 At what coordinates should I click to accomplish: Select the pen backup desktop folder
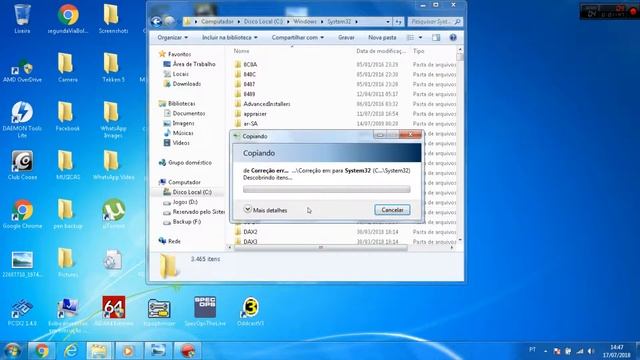click(68, 213)
